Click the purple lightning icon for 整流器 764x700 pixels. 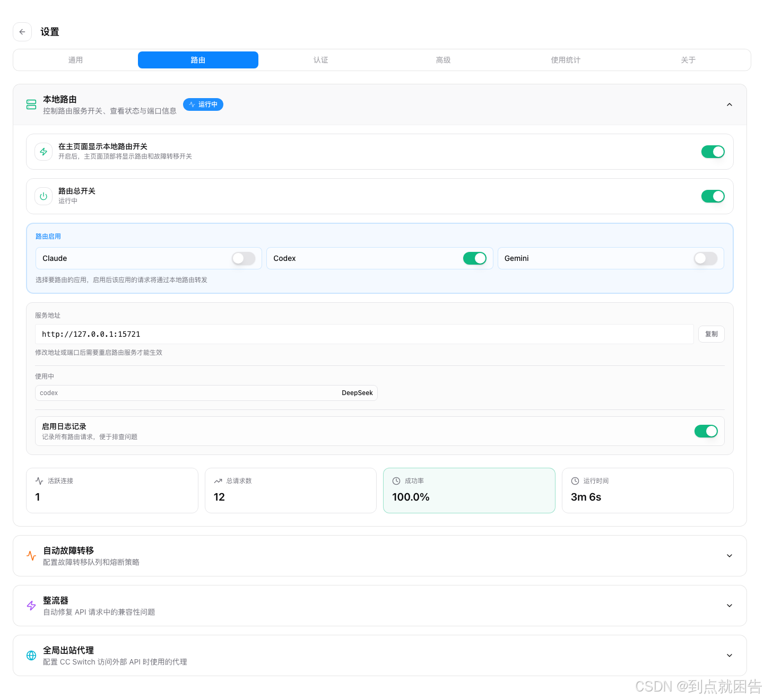(31, 606)
